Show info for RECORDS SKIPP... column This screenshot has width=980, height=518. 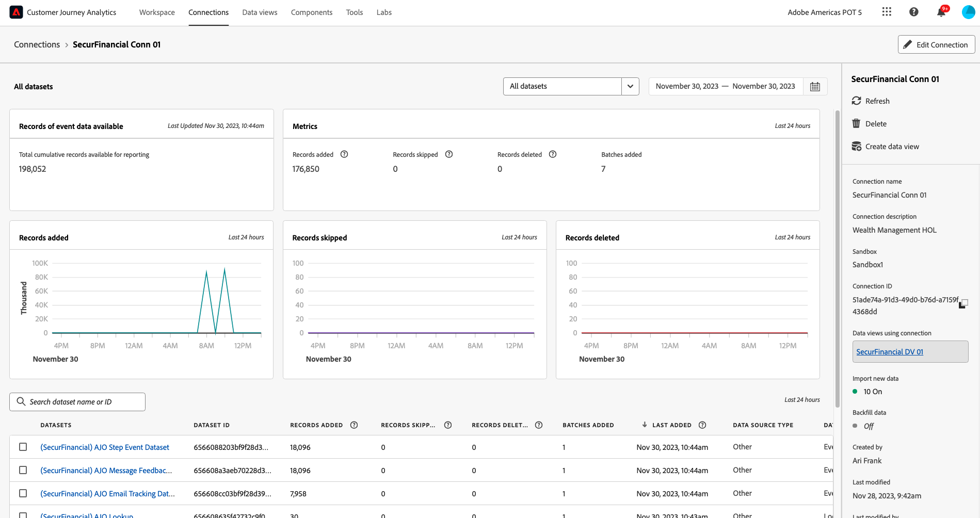448,425
